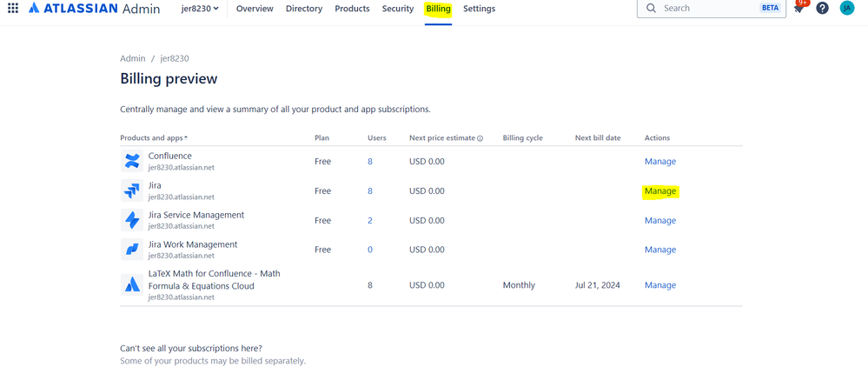Click the Billing preview heading
The image size is (868, 367).
pos(169,79)
